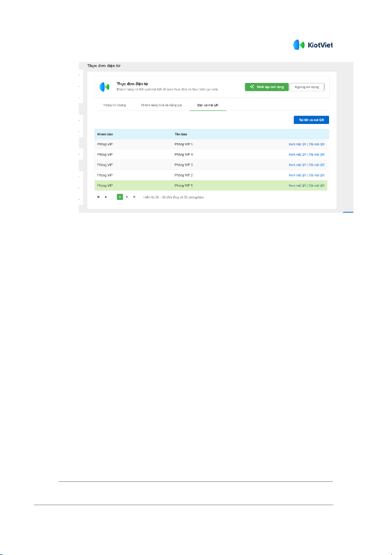Jump to the last page arrow
This screenshot has width=392, height=555.
pos(134,197)
